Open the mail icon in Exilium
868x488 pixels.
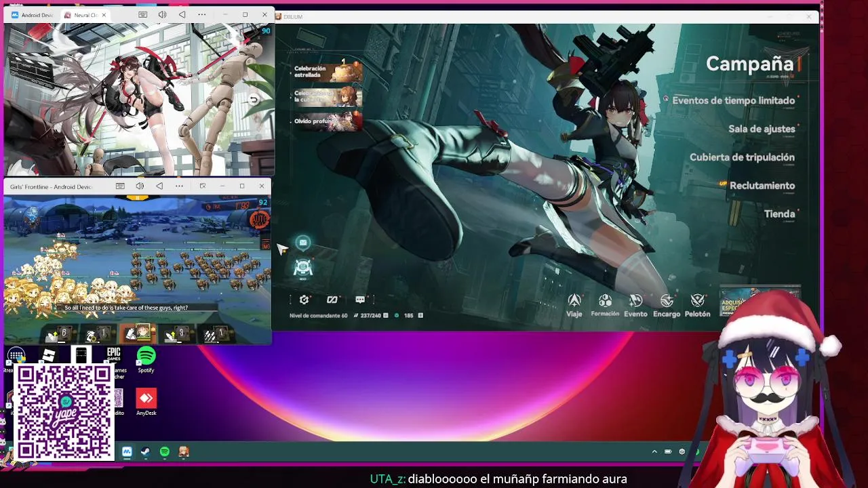tap(303, 243)
